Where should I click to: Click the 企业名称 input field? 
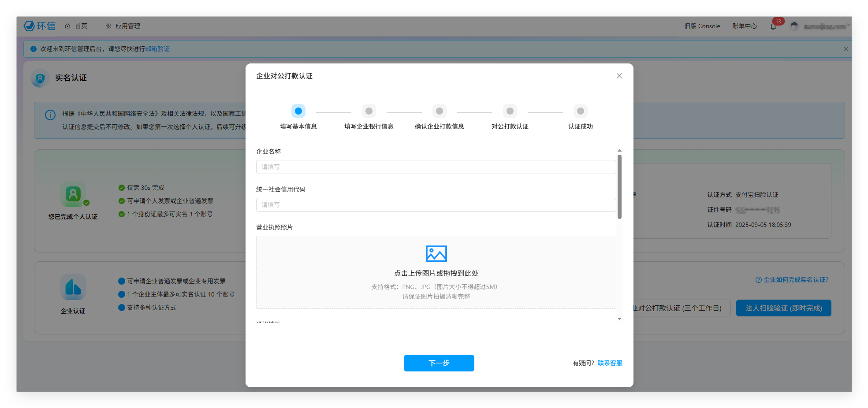point(436,167)
